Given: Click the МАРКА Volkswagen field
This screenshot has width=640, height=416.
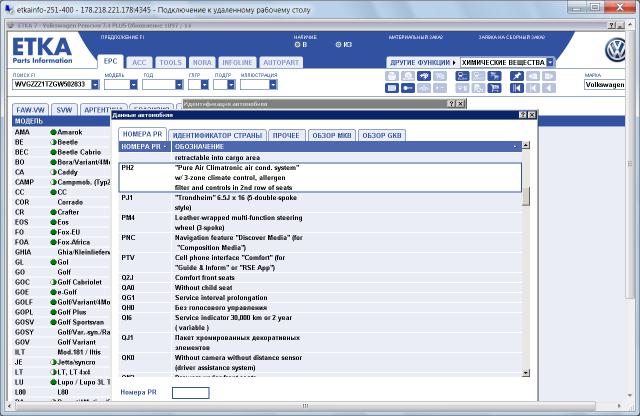Looking at the screenshot, I should (x=604, y=85).
